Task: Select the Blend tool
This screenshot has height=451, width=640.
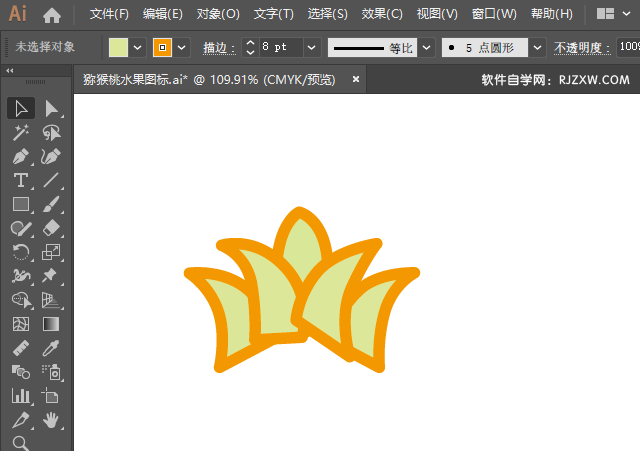Action: click(x=21, y=372)
